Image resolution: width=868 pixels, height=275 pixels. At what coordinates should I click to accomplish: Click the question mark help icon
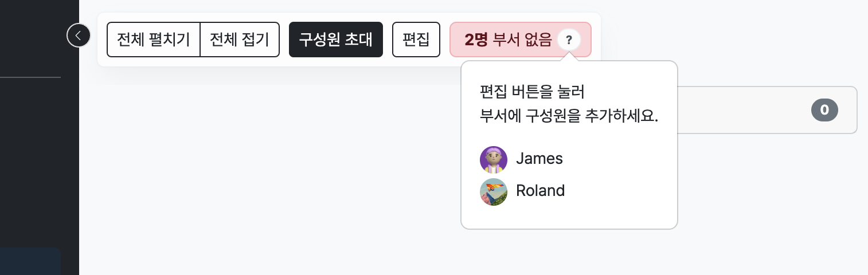[569, 40]
